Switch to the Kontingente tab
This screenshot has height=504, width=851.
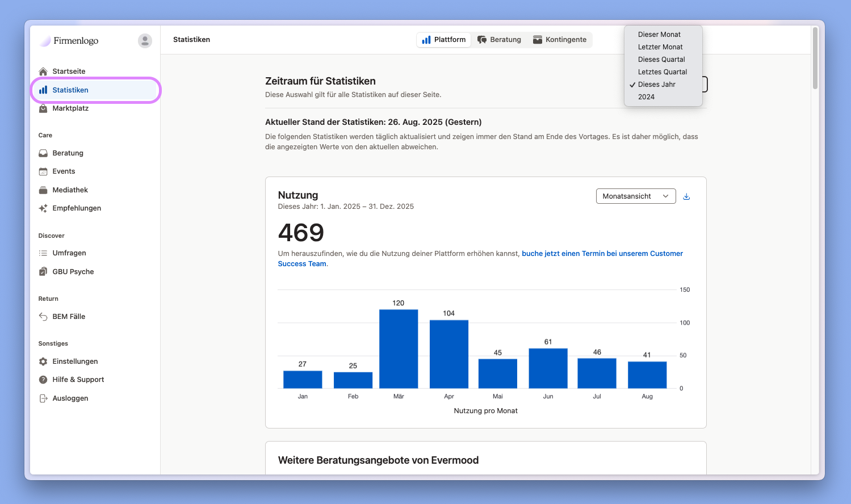click(560, 40)
